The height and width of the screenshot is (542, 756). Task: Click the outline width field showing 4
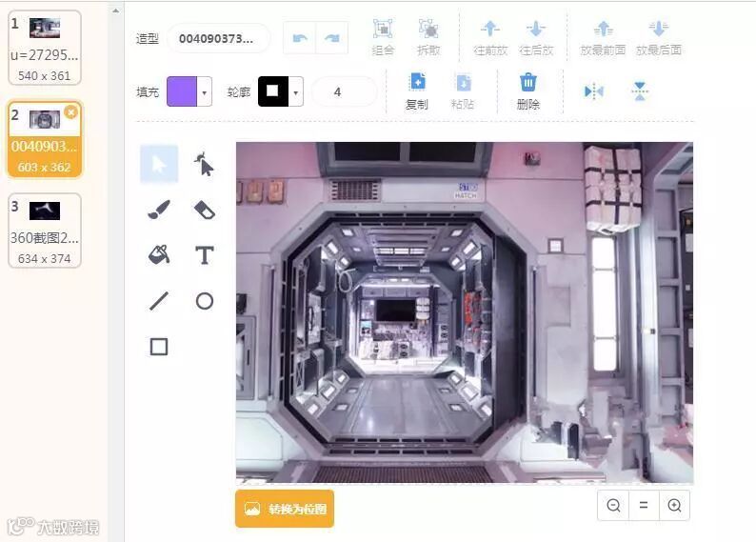coord(344,91)
